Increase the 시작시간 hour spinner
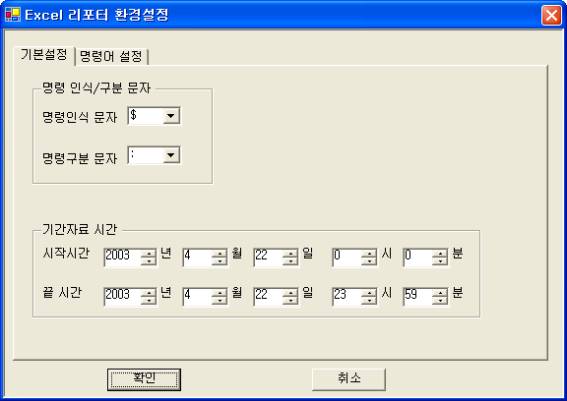This screenshot has width=567, height=401. [x=369, y=253]
